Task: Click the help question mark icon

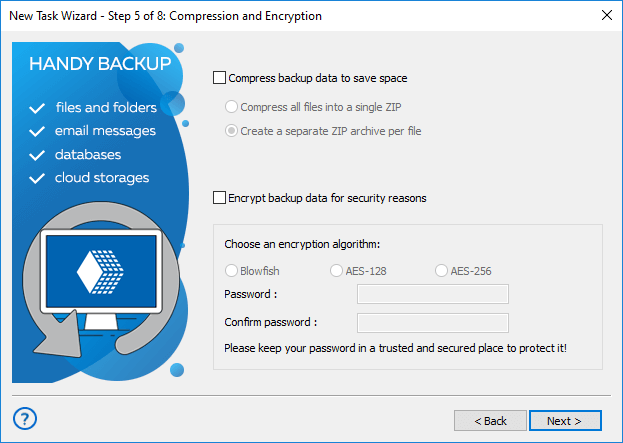Action: pos(27,418)
